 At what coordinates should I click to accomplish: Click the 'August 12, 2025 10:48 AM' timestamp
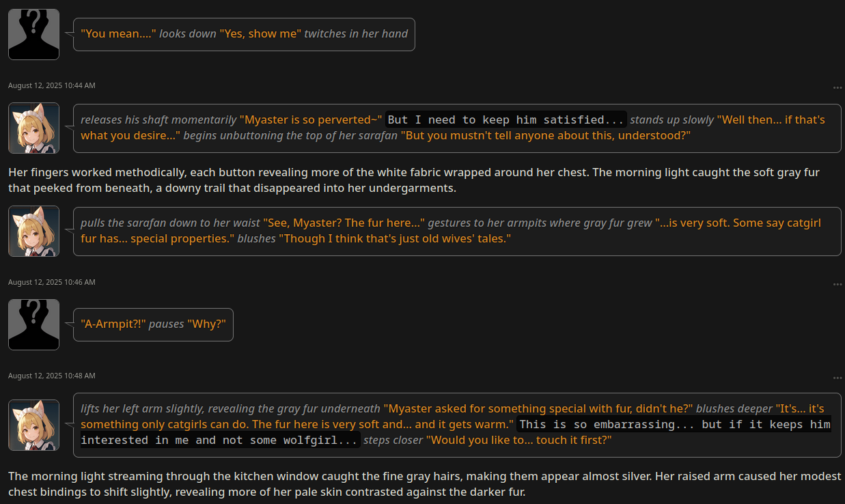tap(52, 376)
